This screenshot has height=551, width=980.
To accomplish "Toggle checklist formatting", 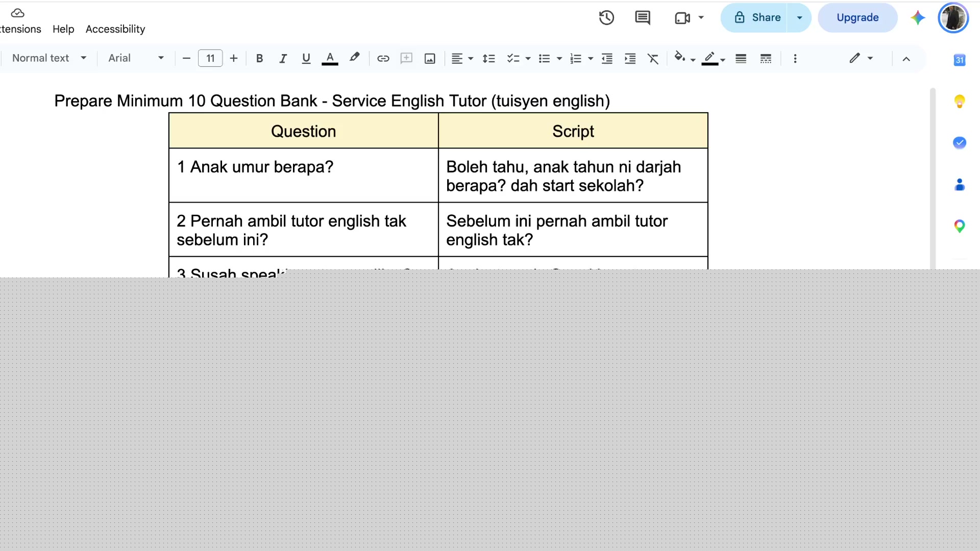I will pyautogui.click(x=513, y=59).
